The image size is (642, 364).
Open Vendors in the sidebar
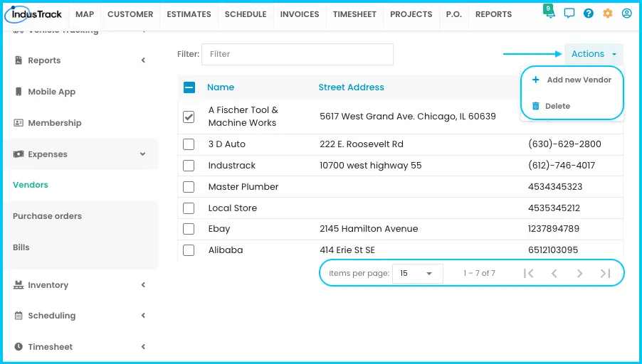[31, 185]
